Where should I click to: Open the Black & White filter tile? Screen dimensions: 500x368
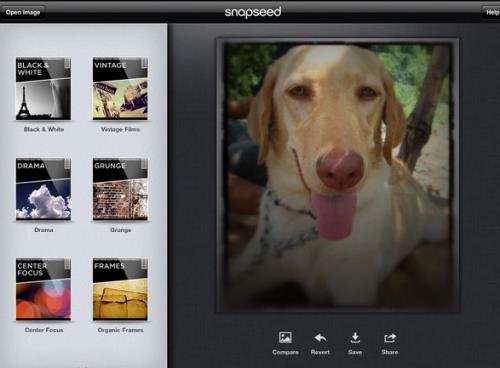pyautogui.click(x=43, y=88)
